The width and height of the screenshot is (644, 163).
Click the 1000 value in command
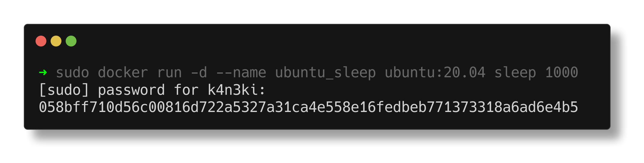point(561,72)
